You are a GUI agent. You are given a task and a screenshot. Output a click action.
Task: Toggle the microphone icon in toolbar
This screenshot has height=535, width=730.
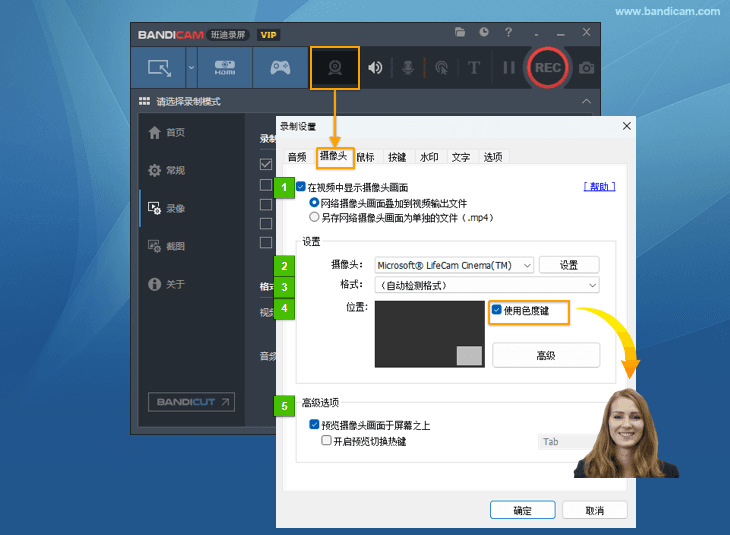tap(408, 68)
